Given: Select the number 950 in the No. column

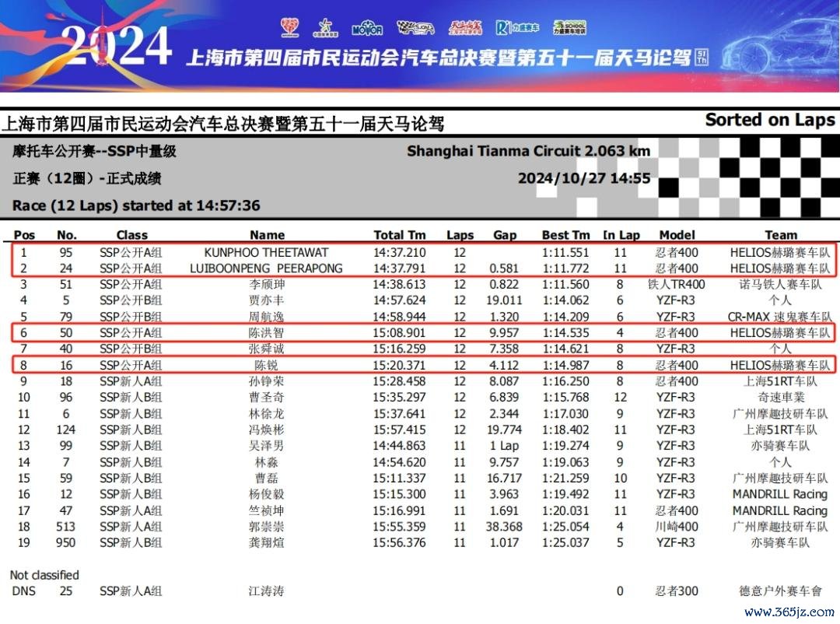Looking at the screenshot, I should (66, 542).
